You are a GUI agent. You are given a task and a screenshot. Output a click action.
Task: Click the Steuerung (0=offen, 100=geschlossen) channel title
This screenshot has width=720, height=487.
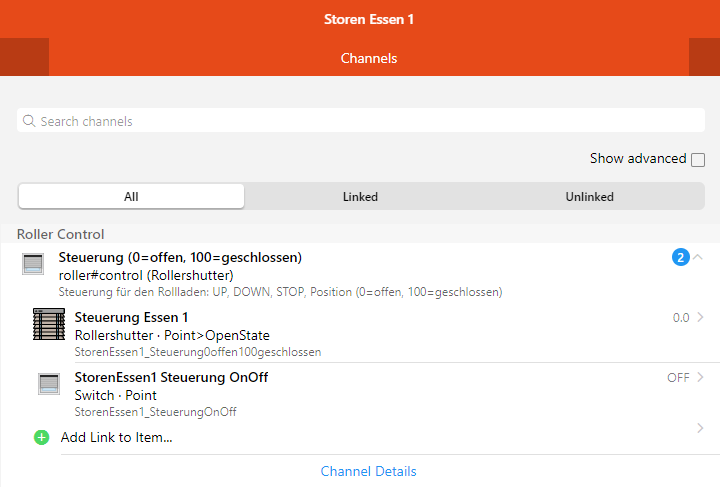pyautogui.click(x=180, y=257)
